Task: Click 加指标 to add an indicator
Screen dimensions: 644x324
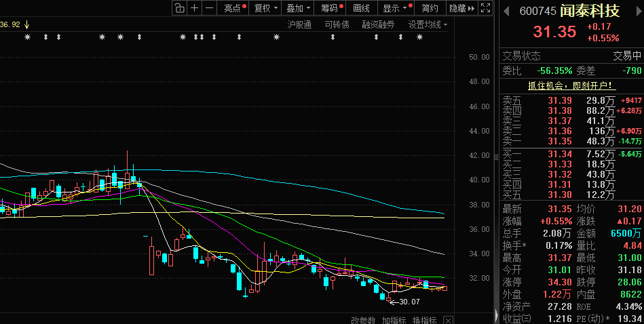Action: point(394,321)
